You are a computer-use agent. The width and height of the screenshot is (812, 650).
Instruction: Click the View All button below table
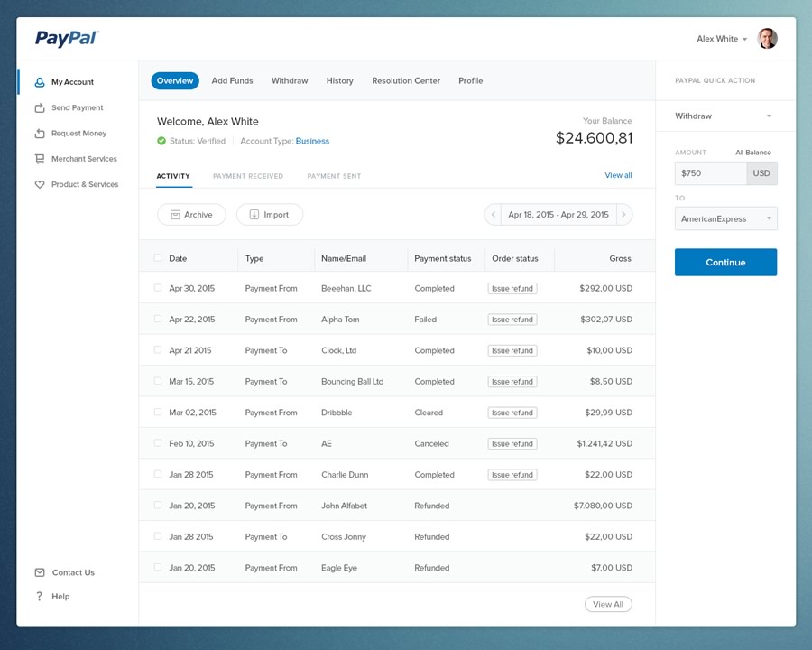pos(608,604)
